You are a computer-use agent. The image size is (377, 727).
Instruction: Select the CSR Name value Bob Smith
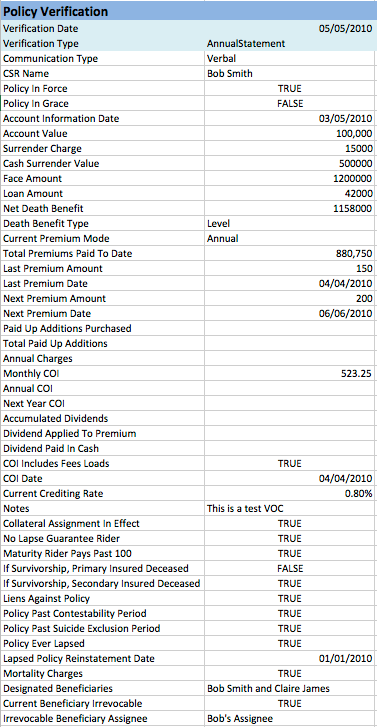tap(290, 73)
